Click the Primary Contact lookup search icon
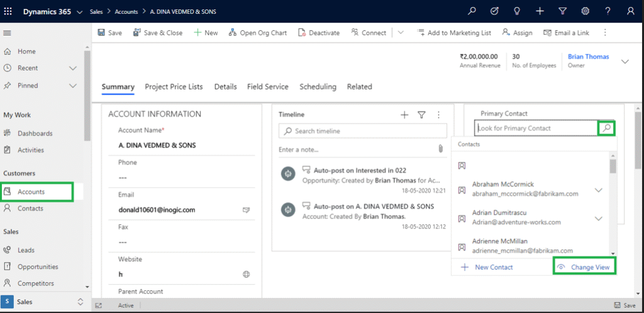Screen dimensions: 644x313 [x=606, y=128]
